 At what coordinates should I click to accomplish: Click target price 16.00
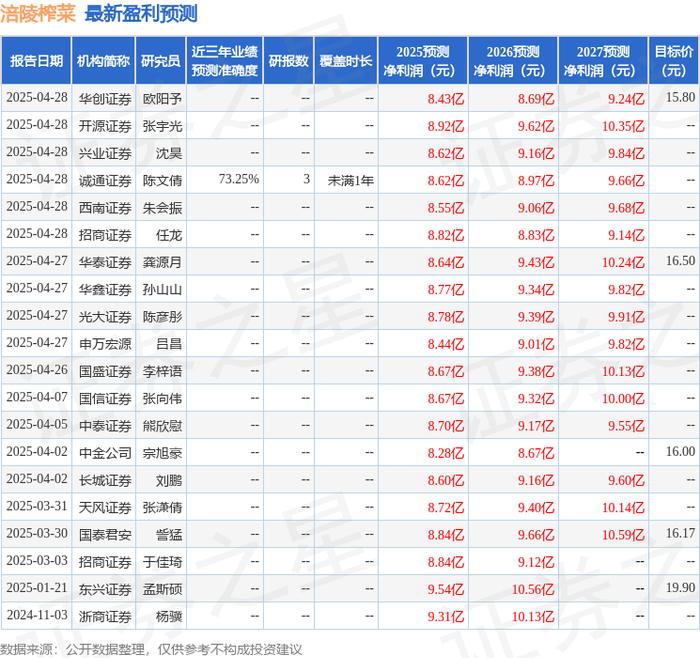[680, 451]
